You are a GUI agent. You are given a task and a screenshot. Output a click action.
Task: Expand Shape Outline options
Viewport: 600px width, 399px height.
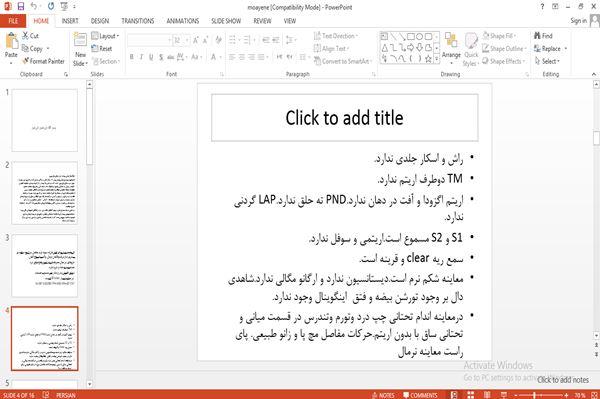pyautogui.click(x=504, y=49)
